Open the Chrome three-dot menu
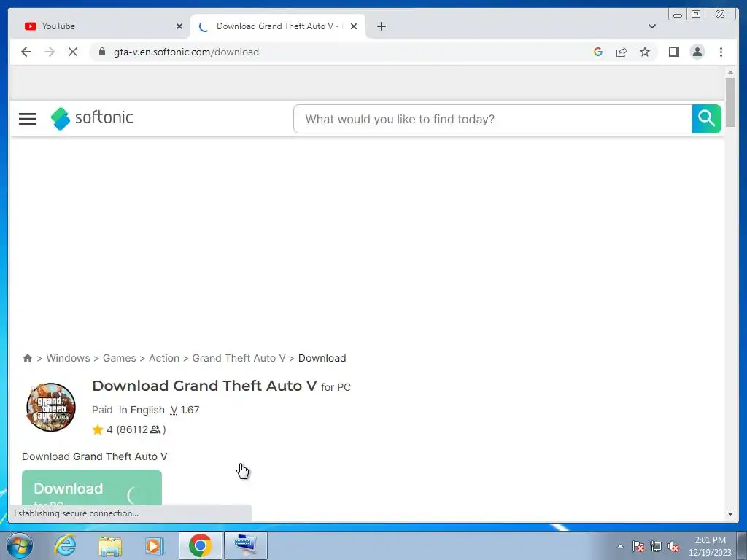747x560 pixels. click(x=721, y=52)
